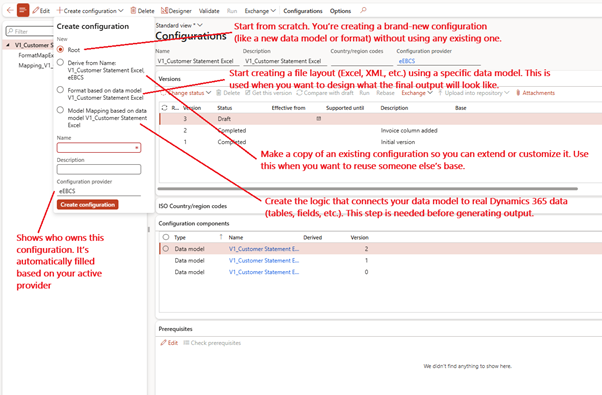Click Check prerequisites

point(212,343)
